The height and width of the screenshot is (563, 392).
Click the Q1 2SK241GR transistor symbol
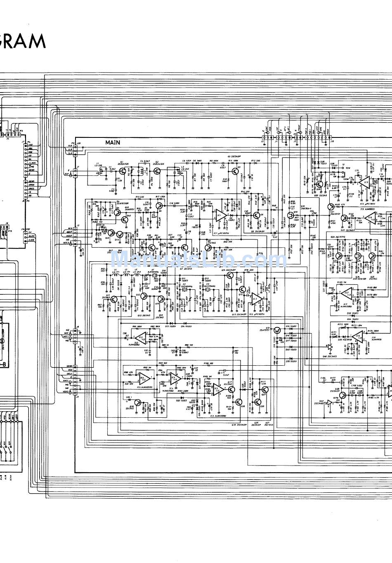pyautogui.click(x=122, y=170)
